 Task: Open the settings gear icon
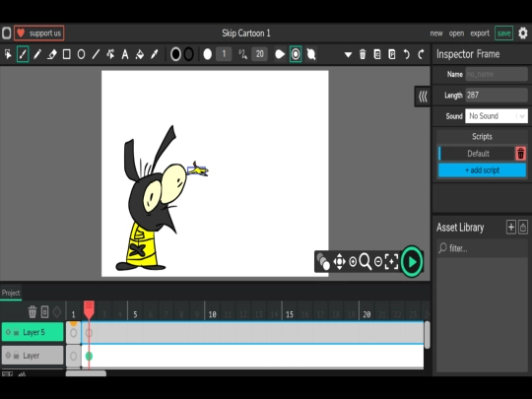[523, 33]
